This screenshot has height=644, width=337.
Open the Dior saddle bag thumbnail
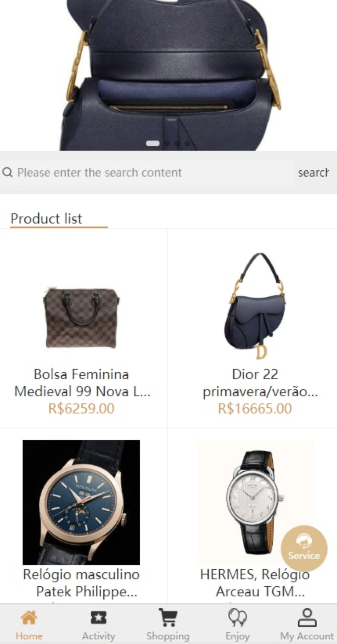click(x=255, y=306)
